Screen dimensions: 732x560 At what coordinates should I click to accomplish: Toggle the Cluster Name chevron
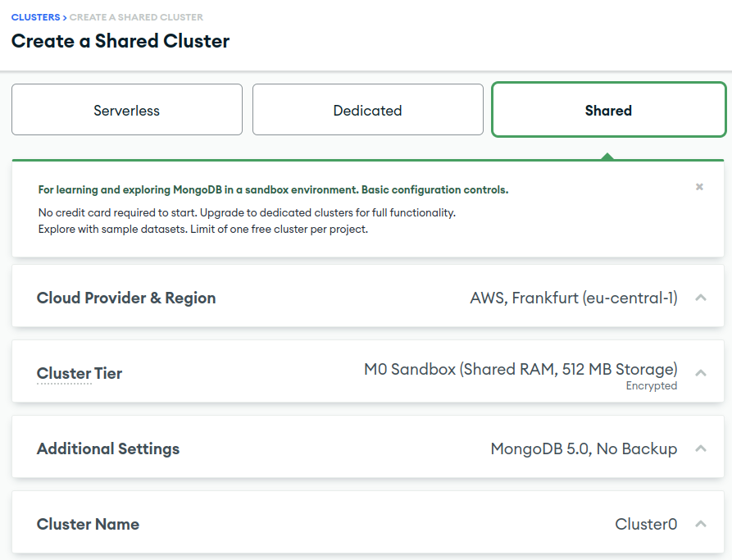(701, 524)
